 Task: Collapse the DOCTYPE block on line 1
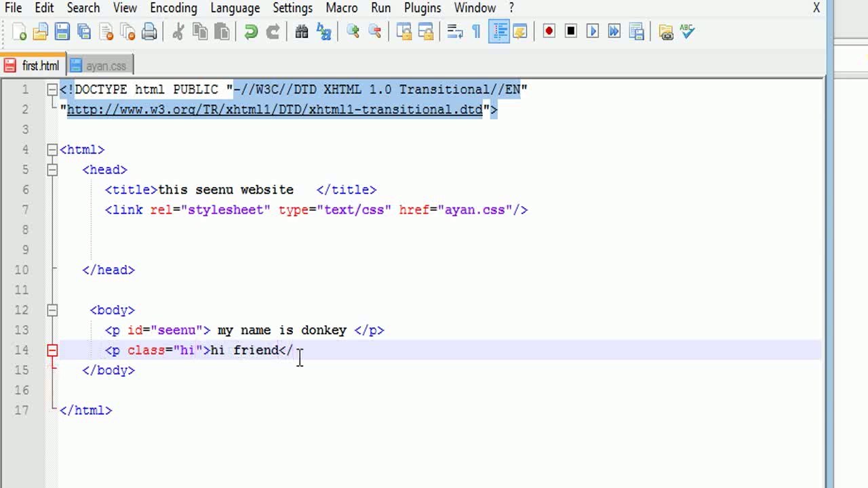pos(52,89)
